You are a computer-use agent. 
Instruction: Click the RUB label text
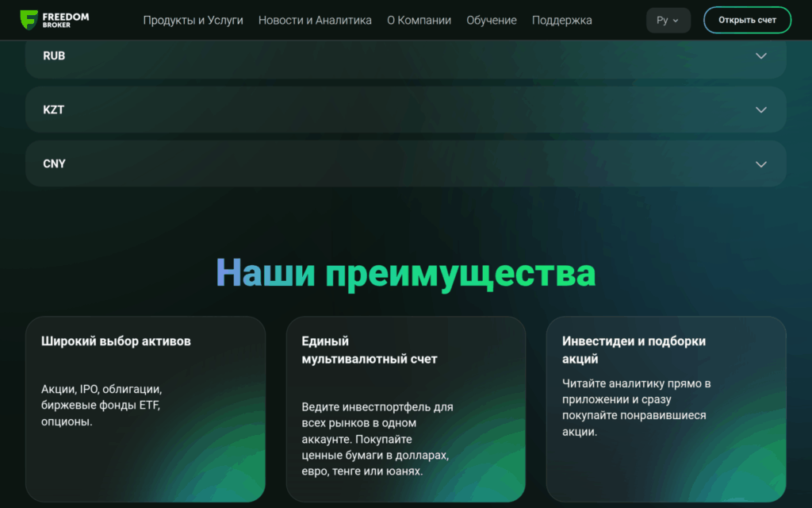pos(54,56)
